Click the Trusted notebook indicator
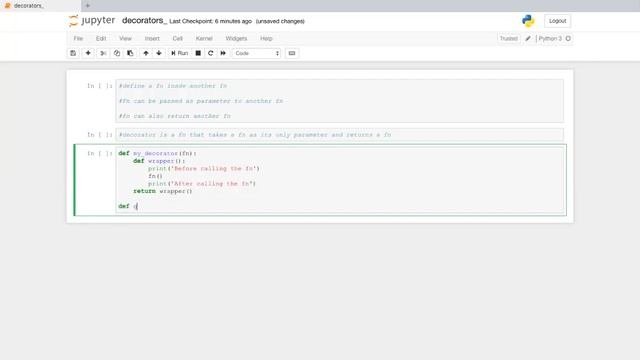 (x=509, y=38)
